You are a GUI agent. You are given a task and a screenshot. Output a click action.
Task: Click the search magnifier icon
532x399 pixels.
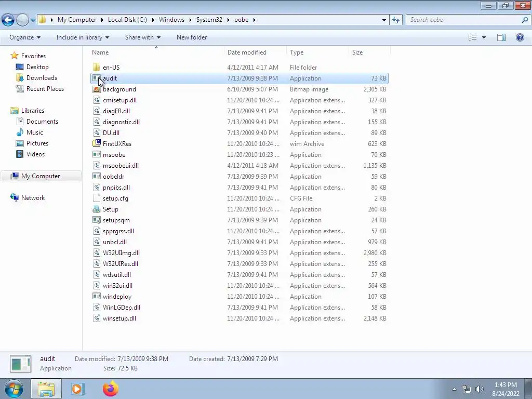click(x=525, y=20)
